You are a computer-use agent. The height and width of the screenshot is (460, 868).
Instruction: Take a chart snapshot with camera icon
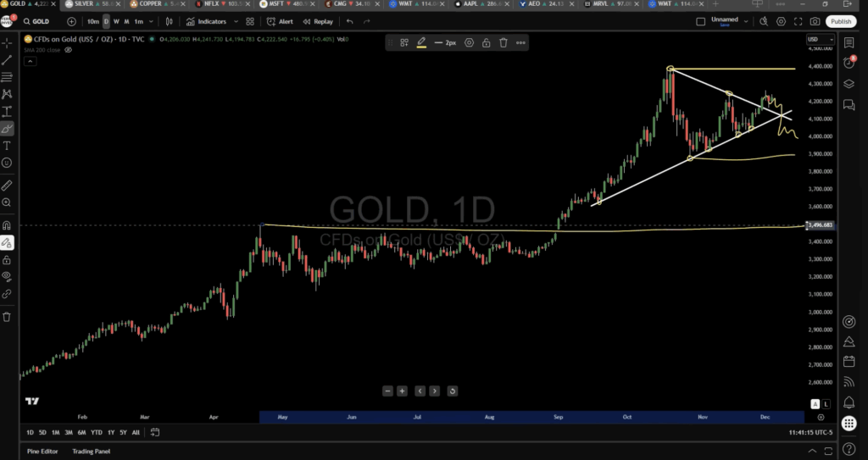(x=815, y=21)
